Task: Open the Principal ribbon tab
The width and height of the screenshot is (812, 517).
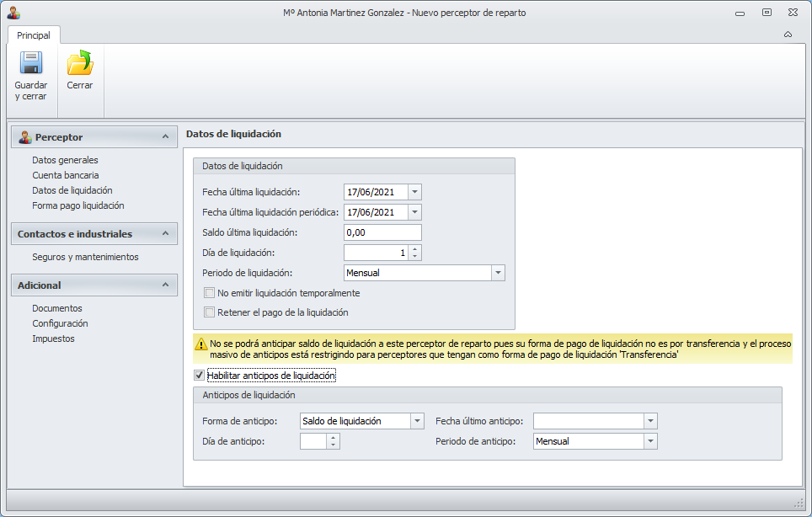Action: point(34,35)
